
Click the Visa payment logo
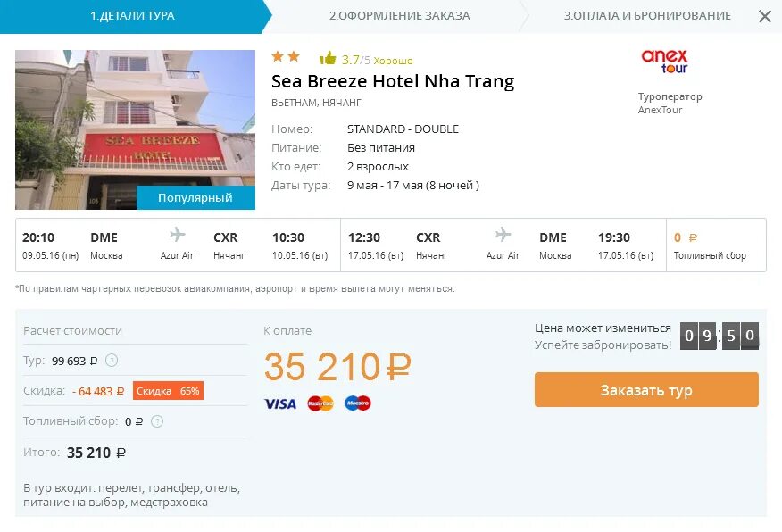click(x=280, y=403)
